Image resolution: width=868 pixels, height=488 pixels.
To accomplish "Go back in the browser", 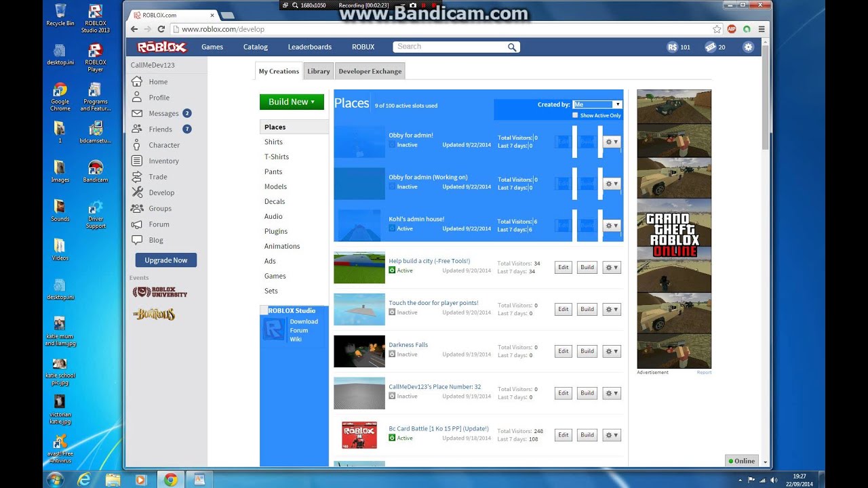I will [134, 29].
